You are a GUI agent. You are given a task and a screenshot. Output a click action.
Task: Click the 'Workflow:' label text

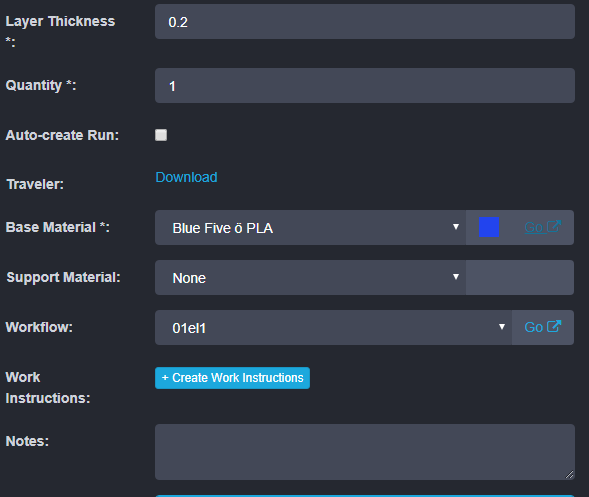(x=39, y=327)
